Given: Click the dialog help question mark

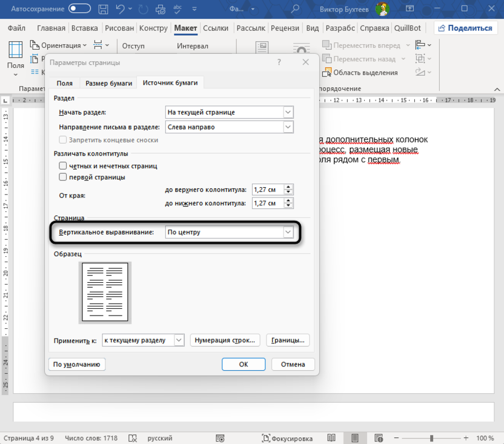Looking at the screenshot, I should (279, 62).
